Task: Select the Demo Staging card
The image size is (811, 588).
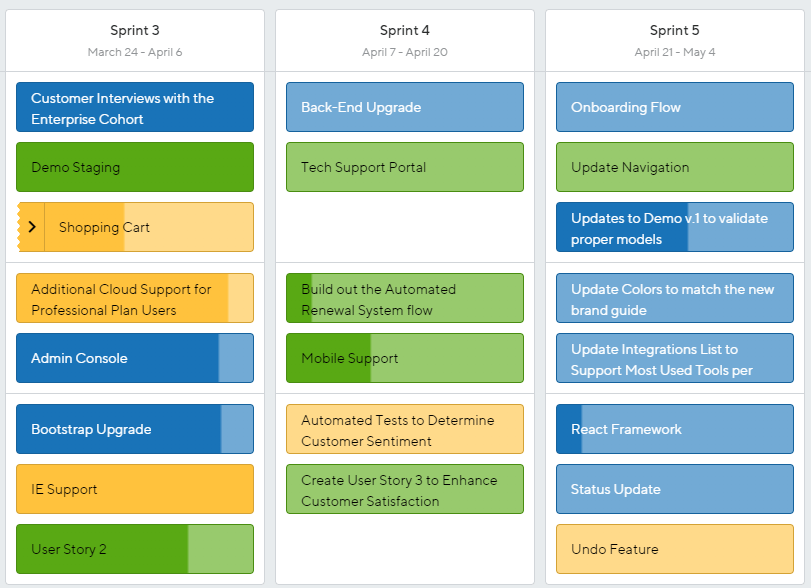Action: 135,167
